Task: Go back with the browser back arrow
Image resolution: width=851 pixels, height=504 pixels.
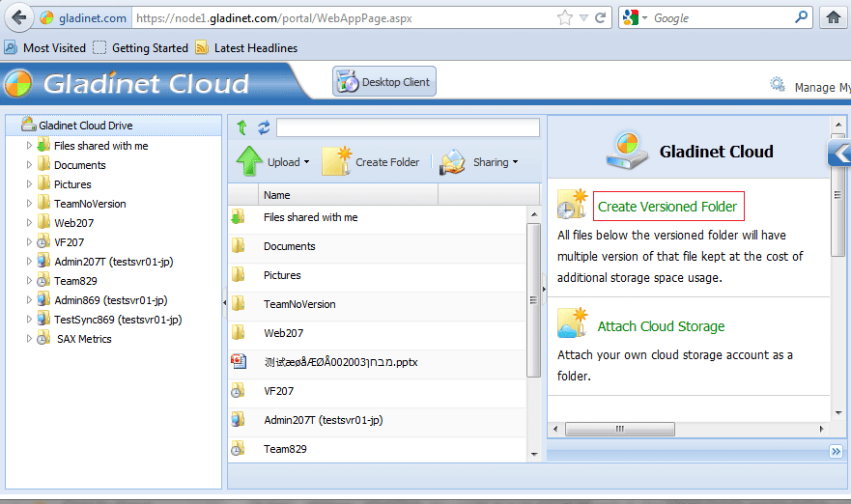Action: click(19, 18)
